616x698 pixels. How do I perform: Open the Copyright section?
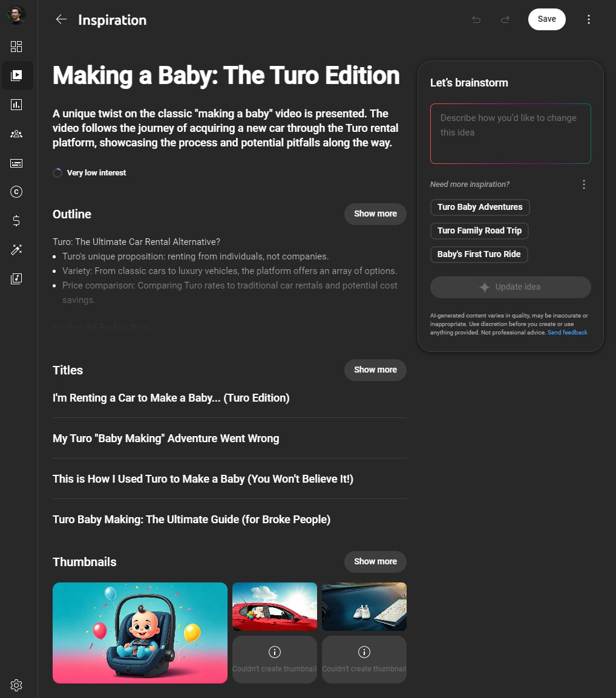16,192
